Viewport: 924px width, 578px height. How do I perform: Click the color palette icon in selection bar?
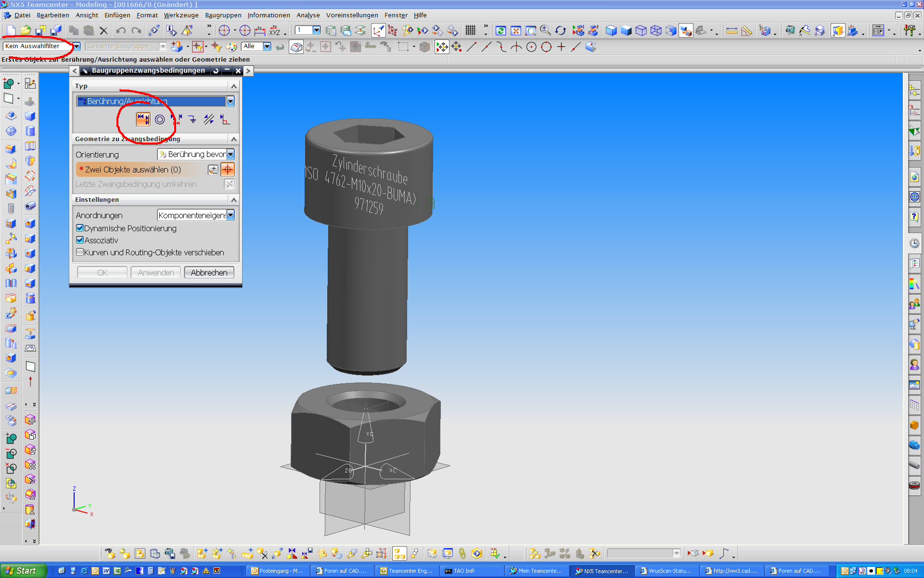point(231,47)
